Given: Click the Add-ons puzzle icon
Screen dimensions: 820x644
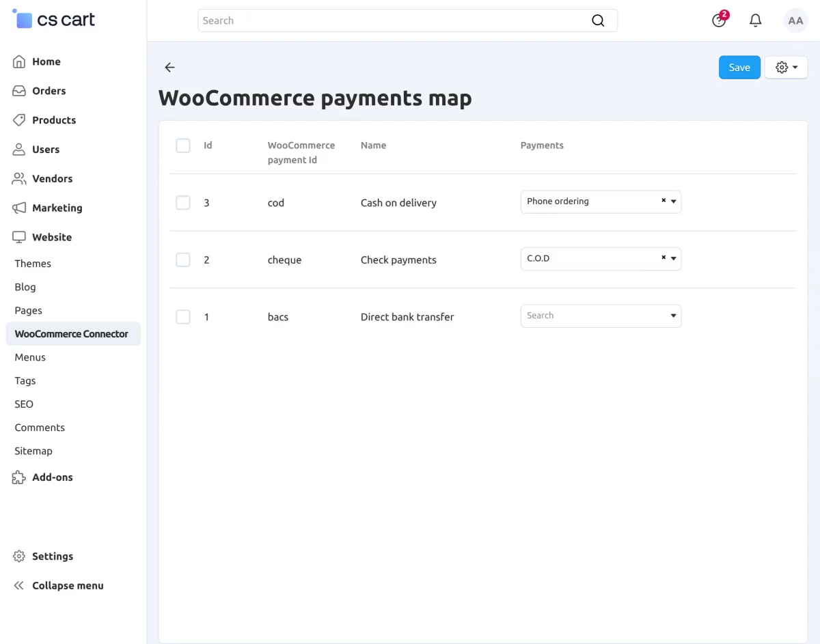Looking at the screenshot, I should click(x=19, y=477).
